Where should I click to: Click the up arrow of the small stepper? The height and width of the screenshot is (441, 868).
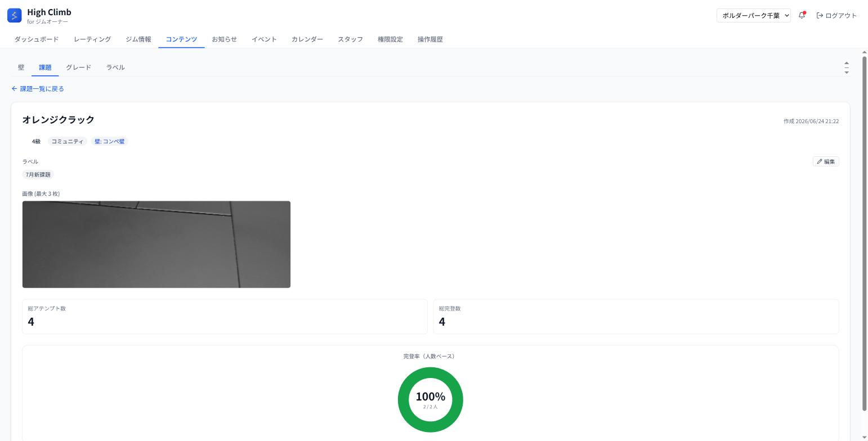pos(846,63)
